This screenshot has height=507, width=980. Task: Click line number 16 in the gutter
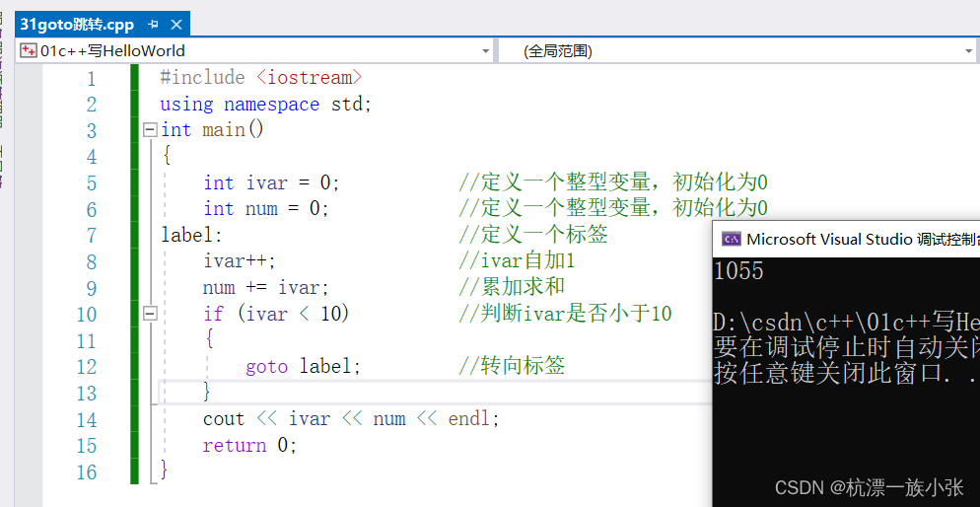coord(88,472)
